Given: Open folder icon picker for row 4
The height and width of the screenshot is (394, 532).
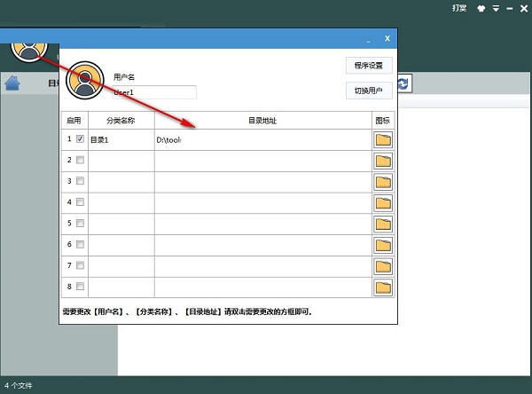Looking at the screenshot, I should (x=383, y=203).
